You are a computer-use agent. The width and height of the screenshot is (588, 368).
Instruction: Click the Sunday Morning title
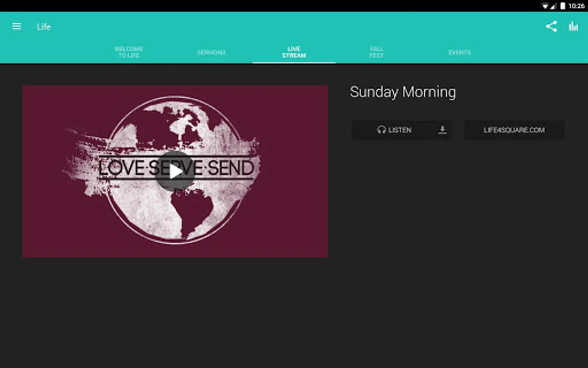click(403, 92)
